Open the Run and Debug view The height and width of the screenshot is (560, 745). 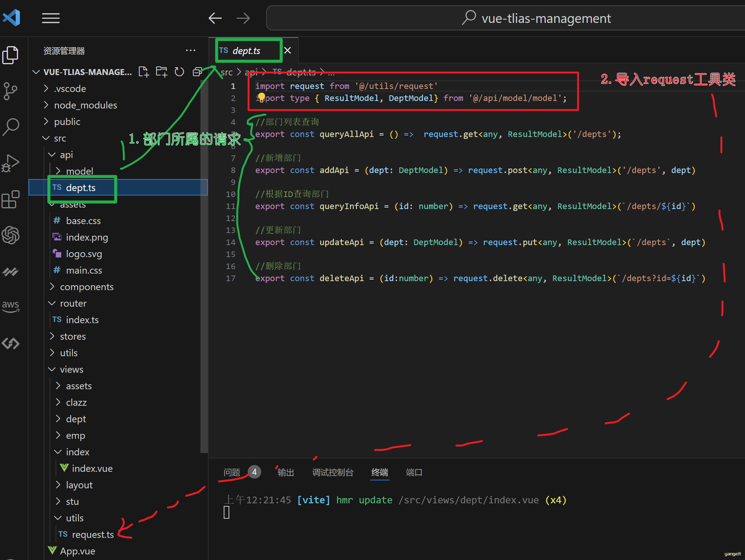11,163
